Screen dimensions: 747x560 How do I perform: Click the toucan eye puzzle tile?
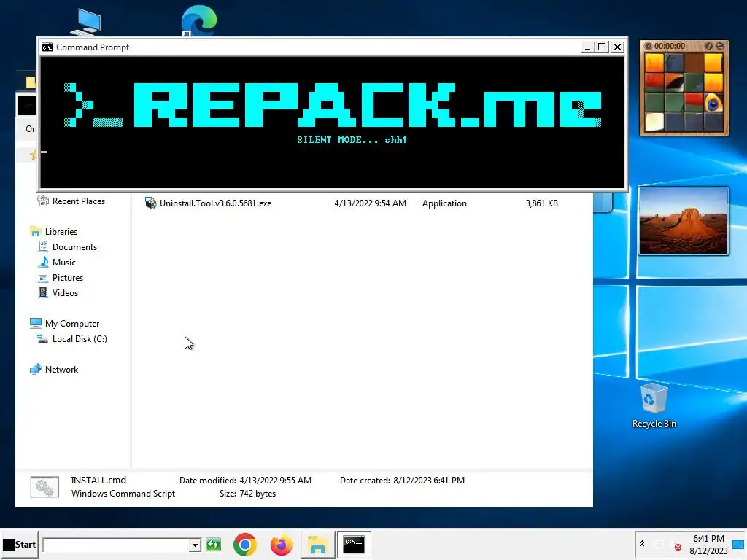[x=713, y=102]
